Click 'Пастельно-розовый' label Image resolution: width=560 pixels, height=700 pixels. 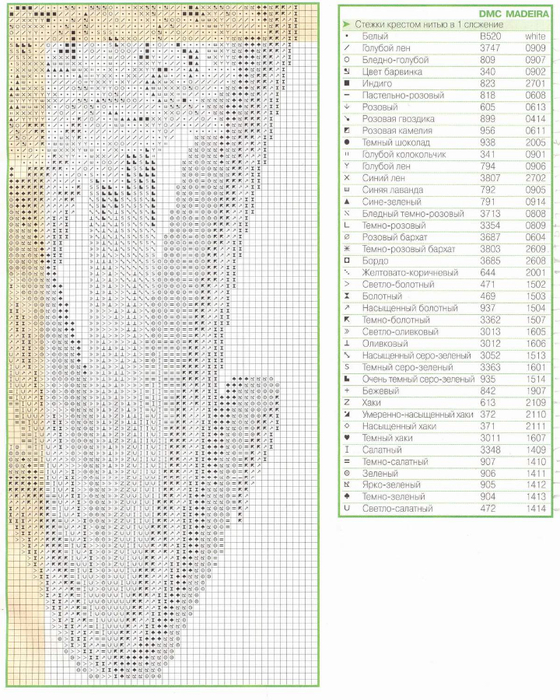tap(403, 95)
